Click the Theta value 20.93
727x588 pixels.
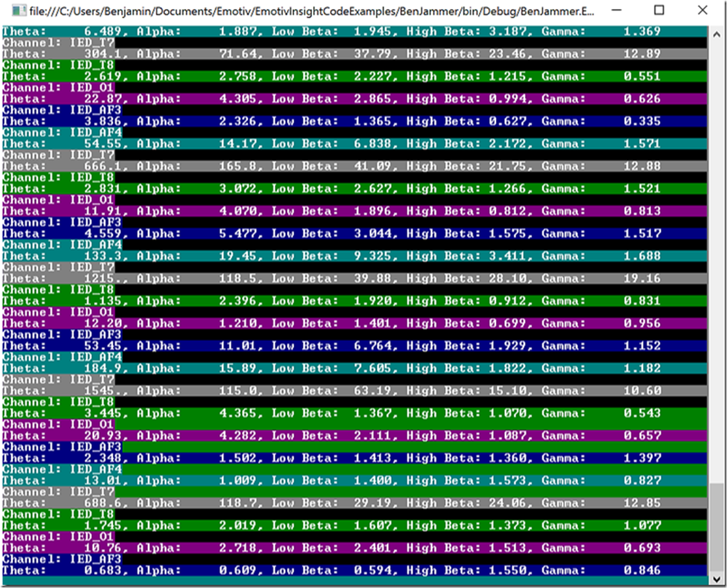click(x=102, y=436)
